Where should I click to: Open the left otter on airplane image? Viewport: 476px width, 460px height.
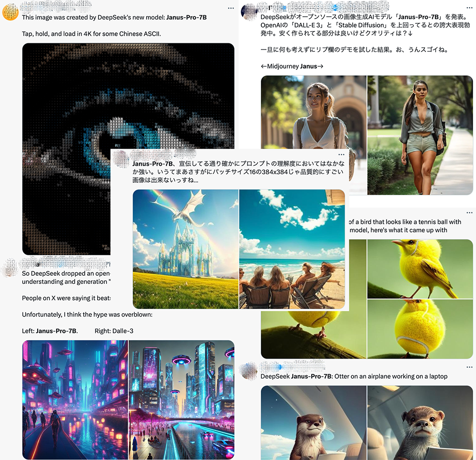click(x=314, y=423)
